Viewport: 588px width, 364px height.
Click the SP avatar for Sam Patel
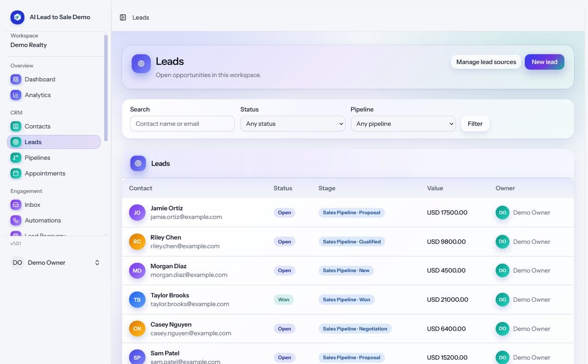[x=137, y=358]
